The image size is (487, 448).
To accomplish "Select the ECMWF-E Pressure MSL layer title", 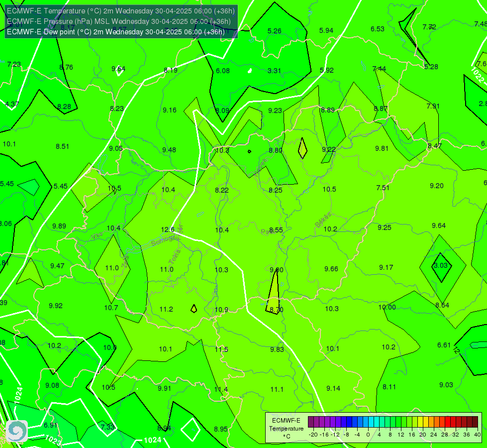I will (x=119, y=21).
